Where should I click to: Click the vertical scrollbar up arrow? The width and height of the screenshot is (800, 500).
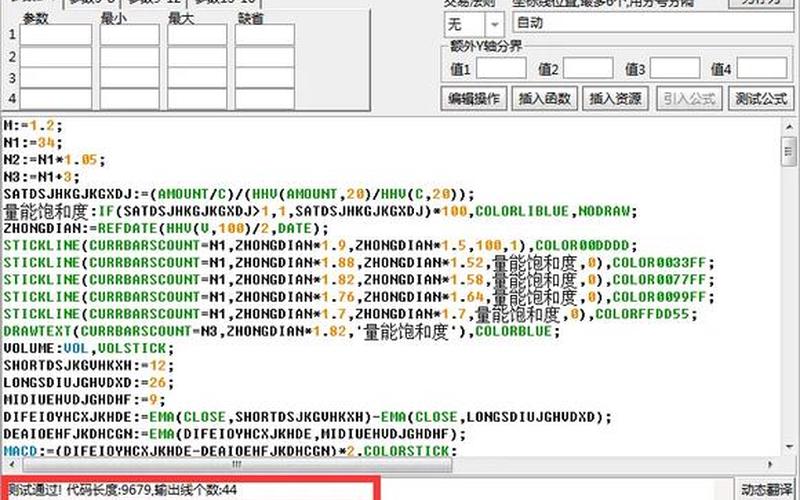tap(787, 128)
